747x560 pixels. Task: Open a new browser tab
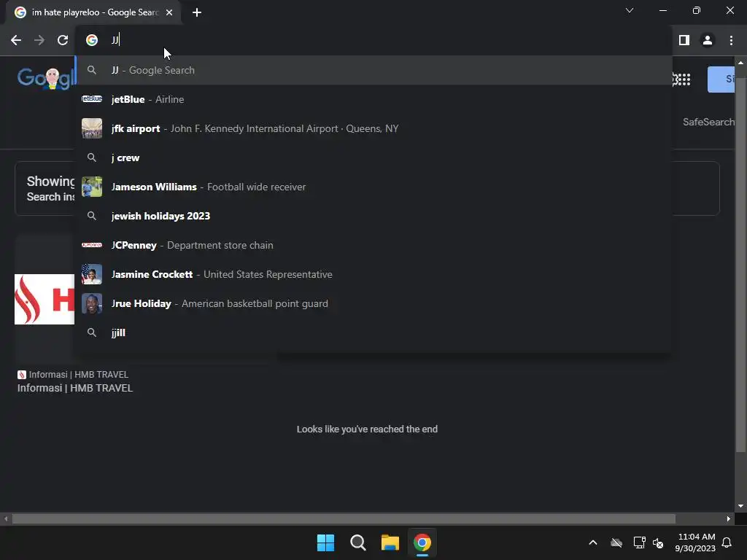pos(197,12)
